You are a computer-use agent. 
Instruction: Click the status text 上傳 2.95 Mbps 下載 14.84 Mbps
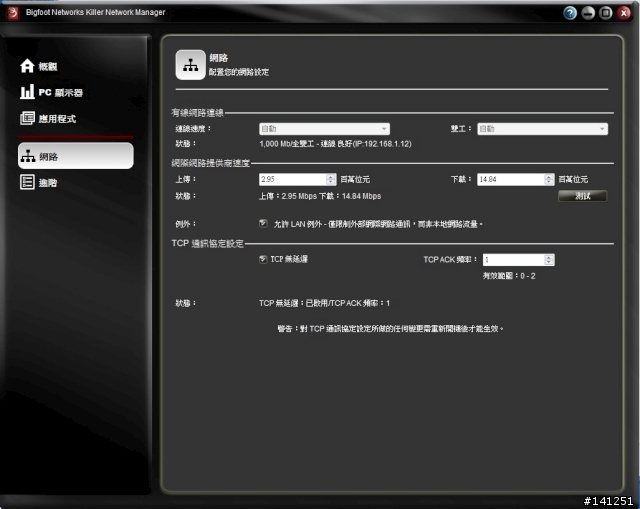(320, 196)
